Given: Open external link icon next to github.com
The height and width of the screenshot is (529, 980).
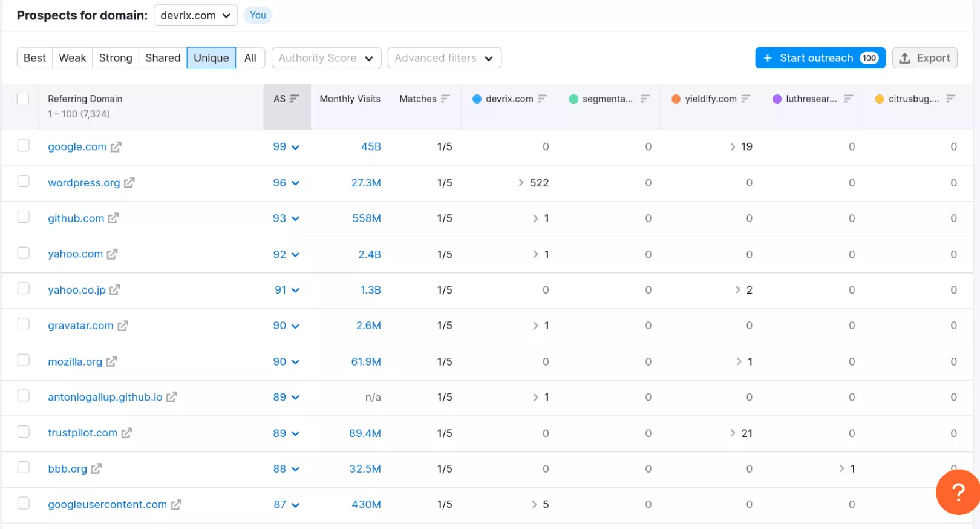Looking at the screenshot, I should pyautogui.click(x=114, y=218).
